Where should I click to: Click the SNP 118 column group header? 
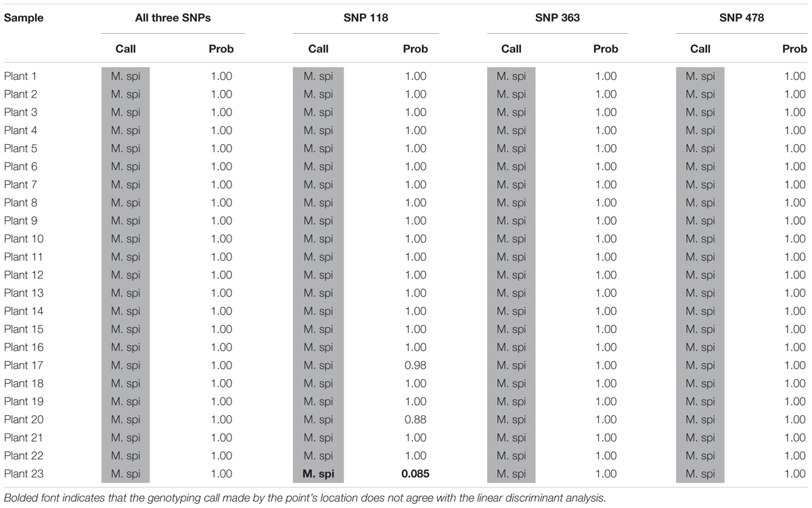coord(365,18)
